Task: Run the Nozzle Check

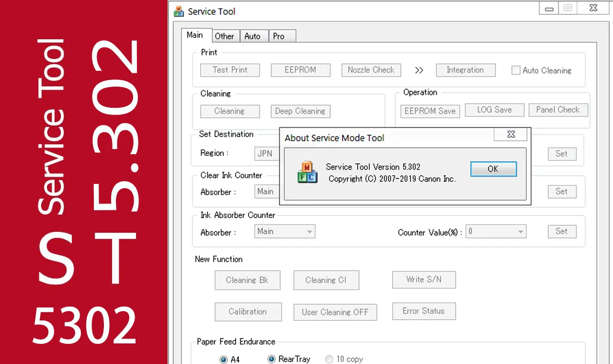Action: pyautogui.click(x=371, y=70)
